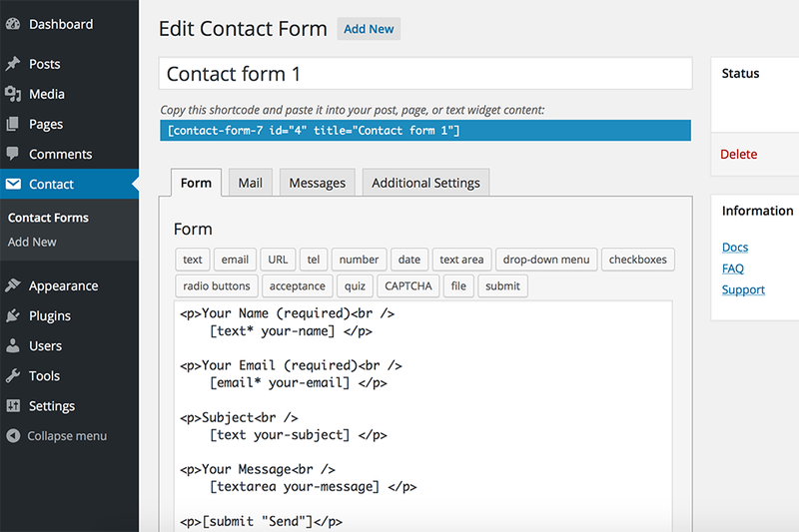Click the Users person icon
Screen dimensions: 799x532
tap(13, 345)
